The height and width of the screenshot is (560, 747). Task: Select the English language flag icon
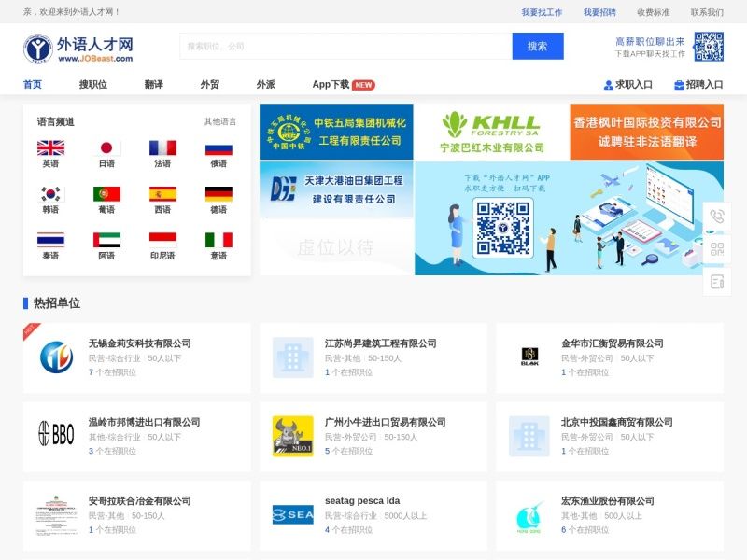tap(50, 148)
